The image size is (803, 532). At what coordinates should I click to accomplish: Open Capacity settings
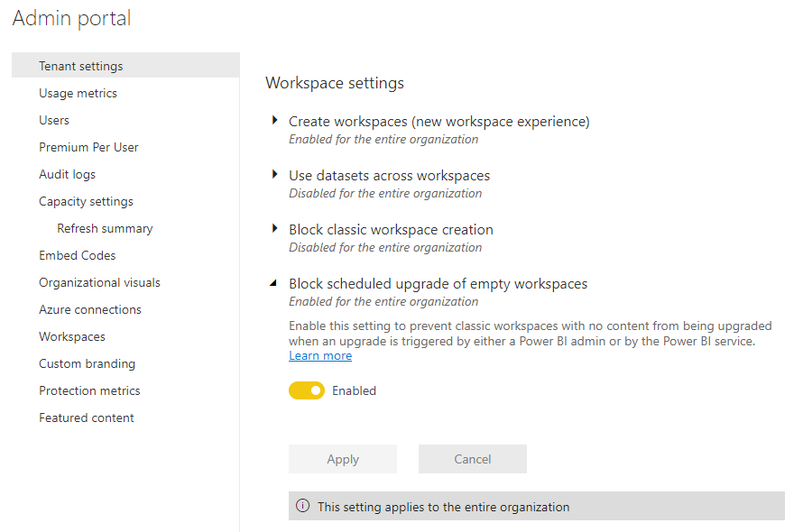86,202
